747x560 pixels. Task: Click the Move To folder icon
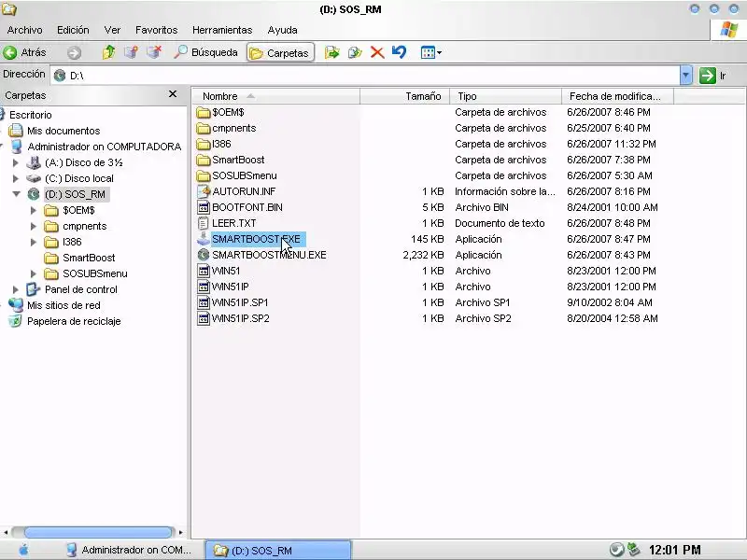tap(331, 52)
